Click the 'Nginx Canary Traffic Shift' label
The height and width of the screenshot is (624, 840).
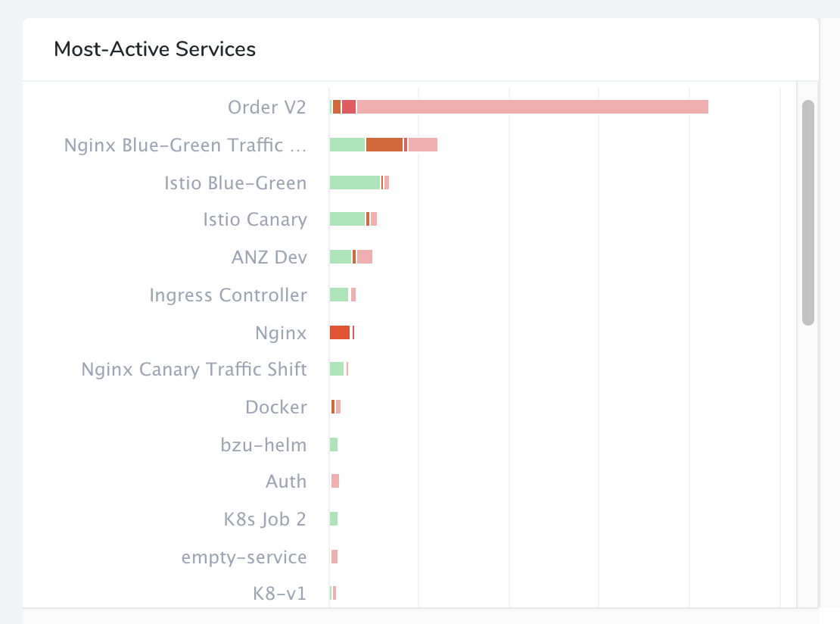(194, 369)
